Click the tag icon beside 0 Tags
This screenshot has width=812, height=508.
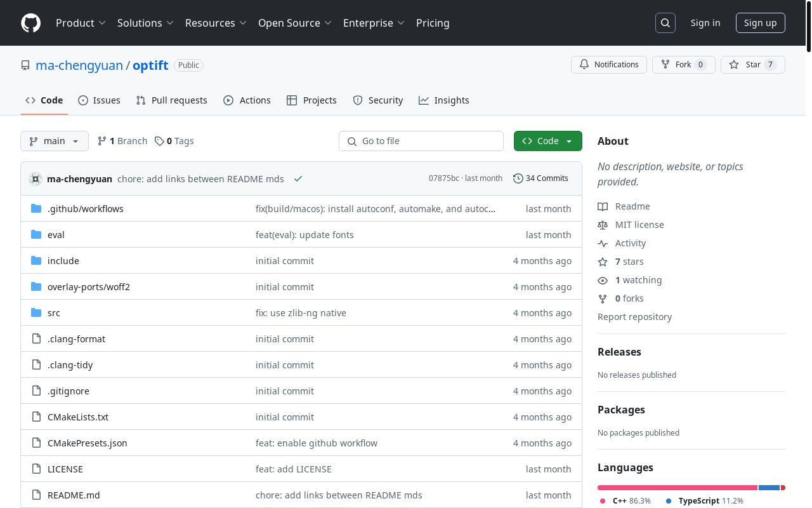click(x=159, y=141)
